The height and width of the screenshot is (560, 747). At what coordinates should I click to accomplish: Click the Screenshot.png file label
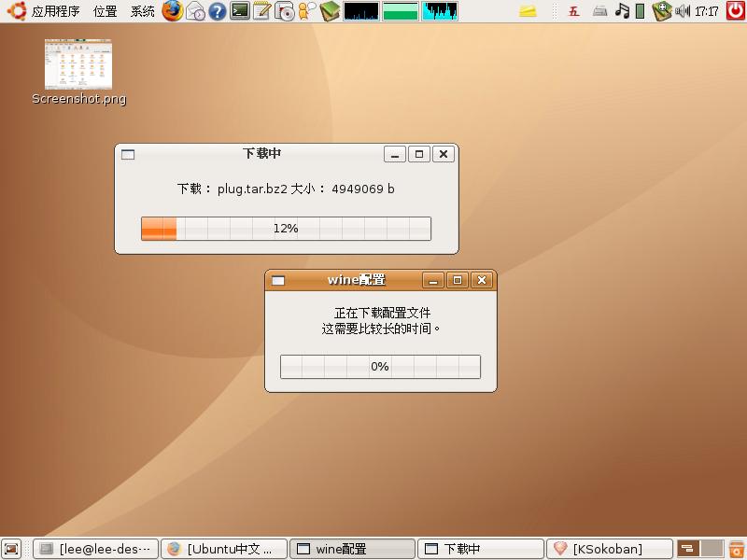[x=79, y=99]
